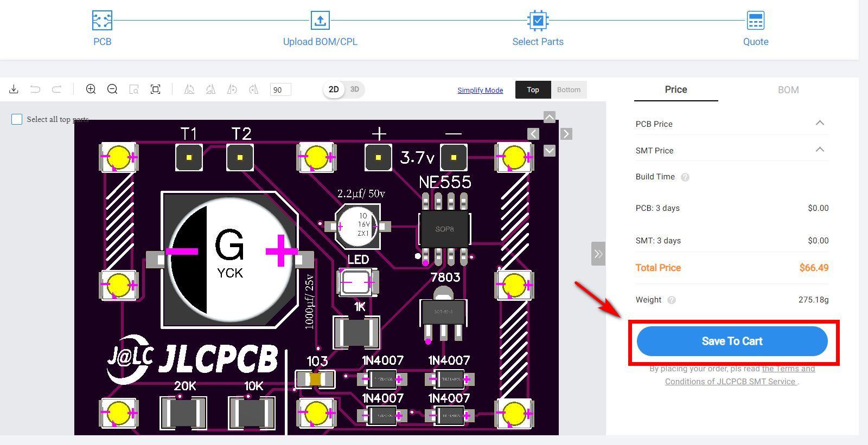Switch viewer to 2D mode
The width and height of the screenshot is (868, 445).
(x=334, y=89)
